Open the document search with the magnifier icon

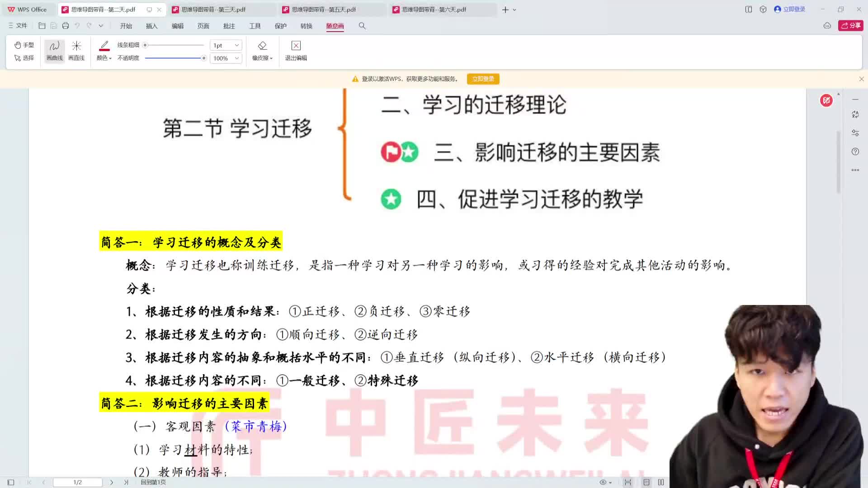pyautogui.click(x=362, y=26)
